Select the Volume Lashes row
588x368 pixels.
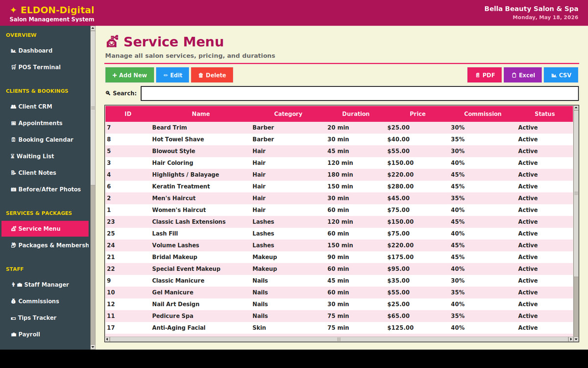(339, 245)
